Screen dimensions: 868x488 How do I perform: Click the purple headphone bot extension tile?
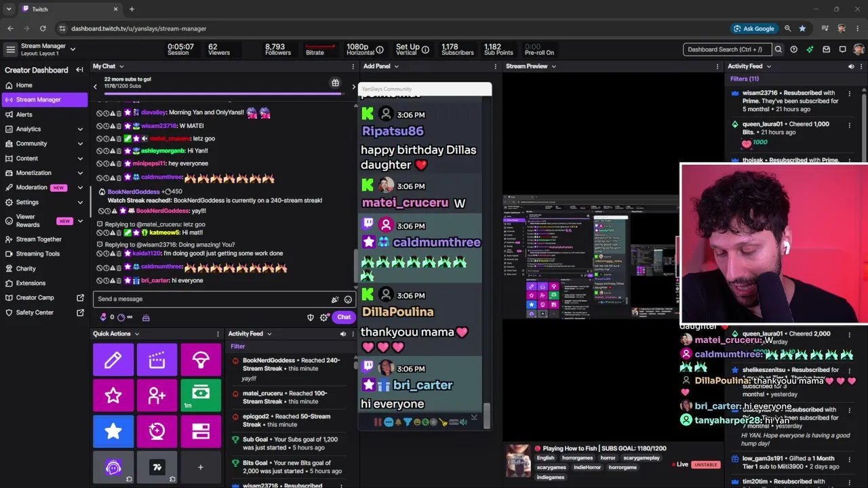tap(113, 467)
